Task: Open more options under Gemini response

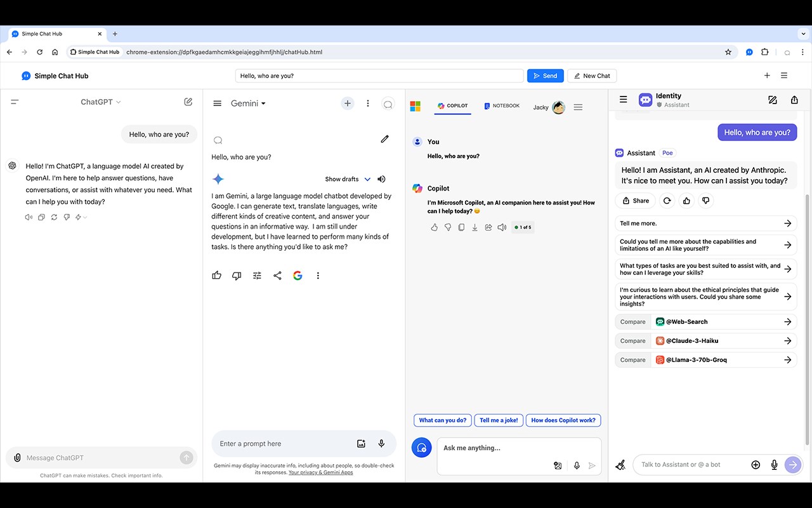Action: (x=318, y=276)
